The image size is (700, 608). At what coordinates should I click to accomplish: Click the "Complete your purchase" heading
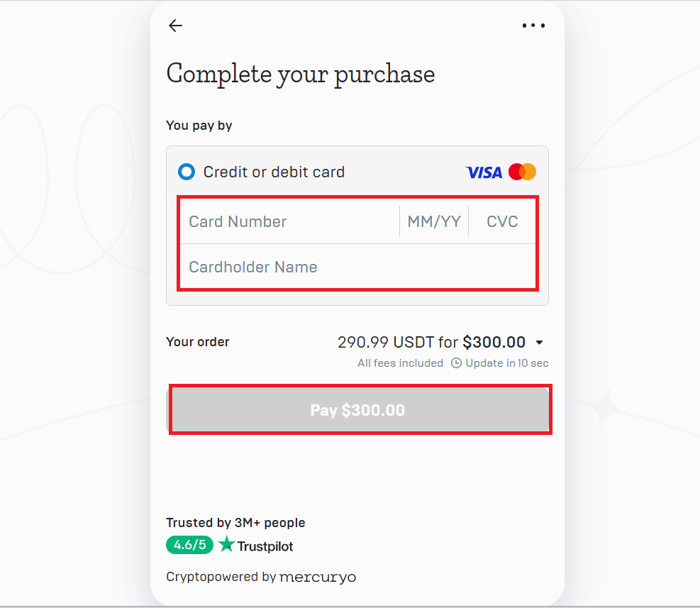(300, 74)
